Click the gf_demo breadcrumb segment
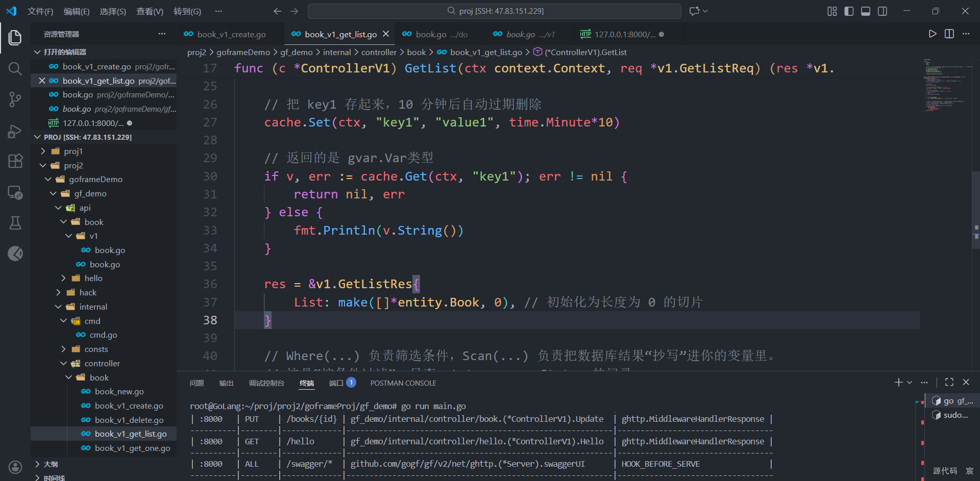This screenshot has height=481, width=980. coord(297,52)
